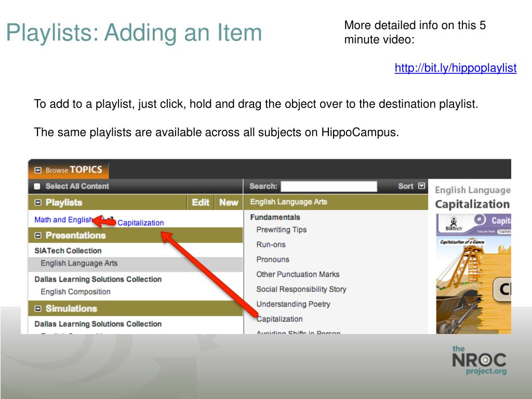
Task: Select SIATech Collection heading
Action: (x=68, y=251)
